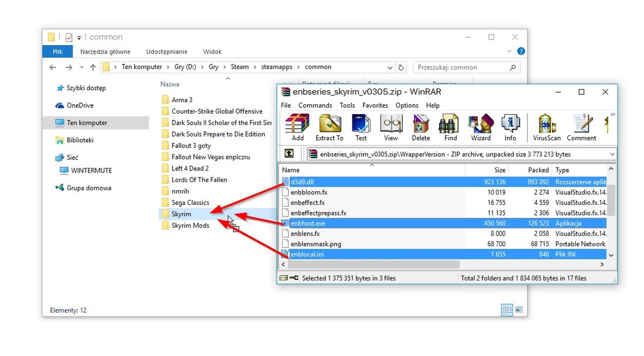Switch Explorer to details view layout

(x=507, y=310)
